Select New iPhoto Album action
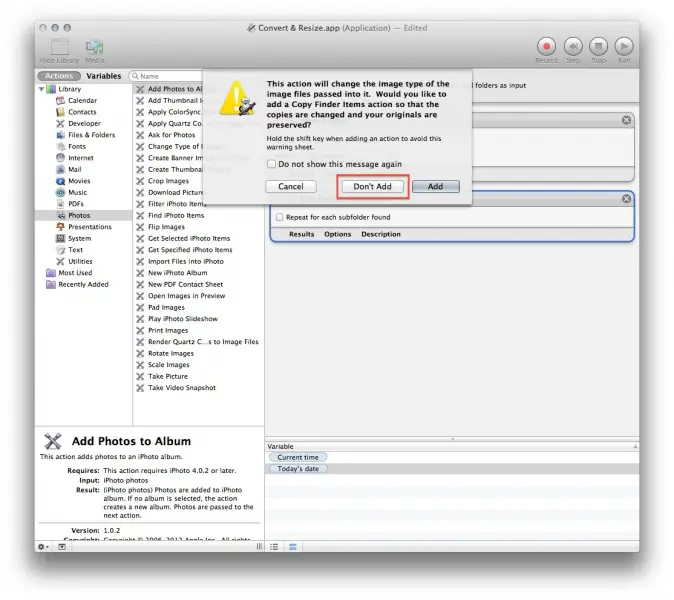 (x=178, y=273)
